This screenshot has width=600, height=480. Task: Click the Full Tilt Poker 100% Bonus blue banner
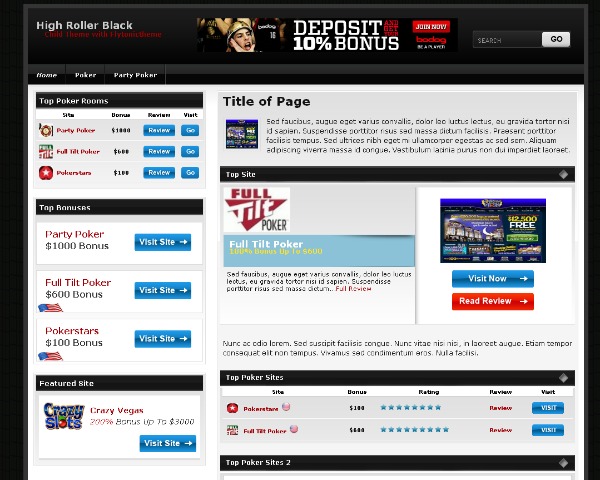tap(319, 251)
